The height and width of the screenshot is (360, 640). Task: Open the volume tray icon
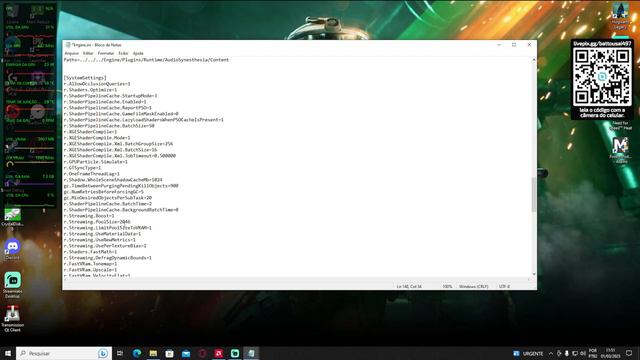tap(583, 353)
